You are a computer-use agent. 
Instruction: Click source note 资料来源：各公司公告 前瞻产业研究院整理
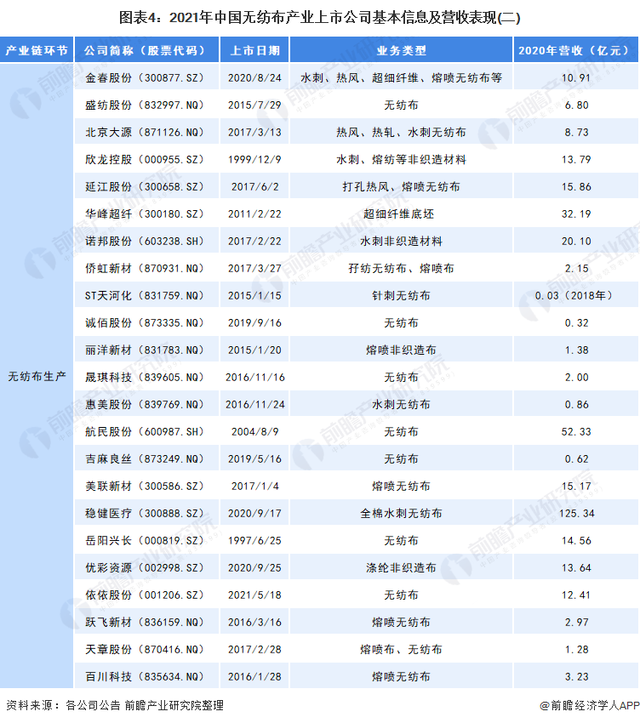coord(115,705)
